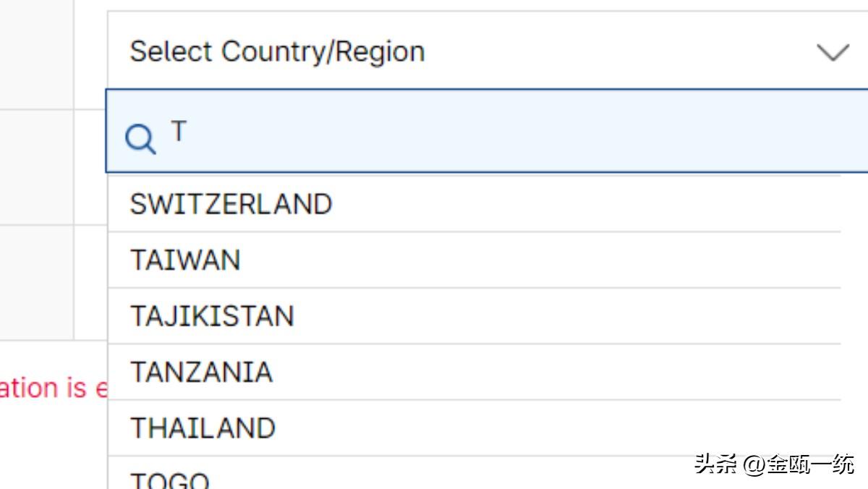Select SWITZERLAND from the list

point(231,204)
